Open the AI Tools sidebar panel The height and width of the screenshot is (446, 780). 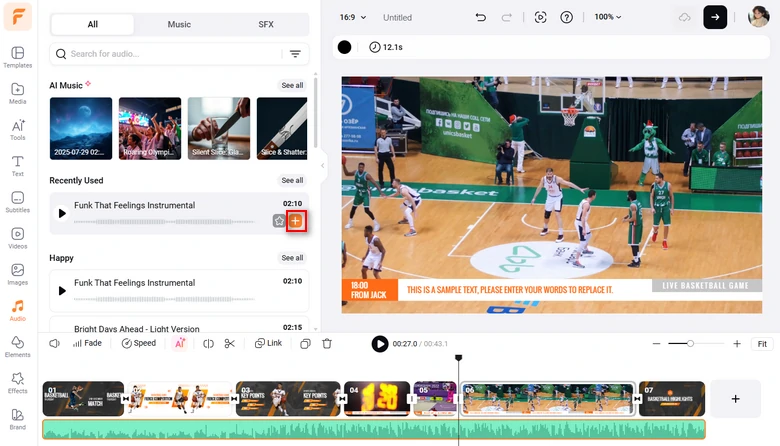coord(17,130)
